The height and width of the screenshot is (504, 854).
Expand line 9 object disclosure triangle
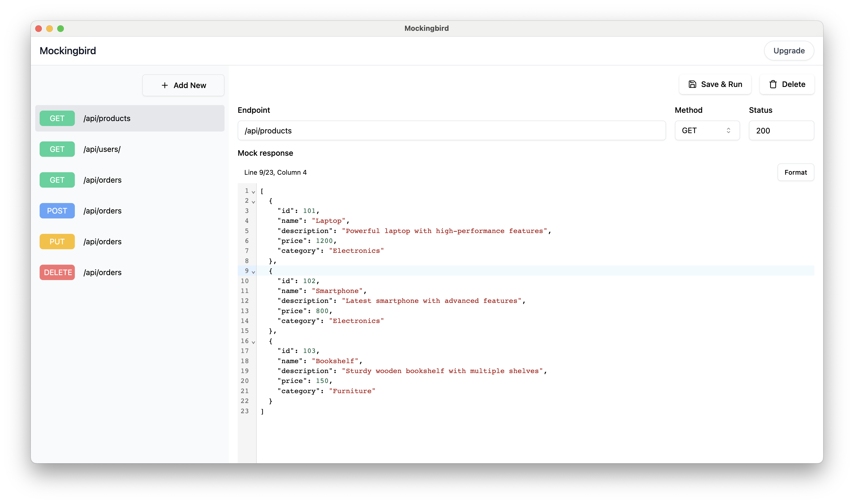click(x=253, y=272)
